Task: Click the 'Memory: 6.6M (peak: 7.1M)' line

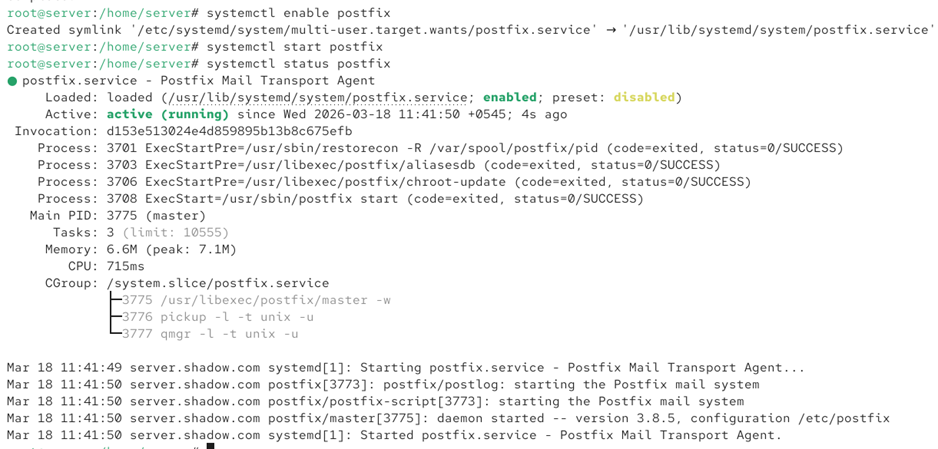Action: [141, 249]
